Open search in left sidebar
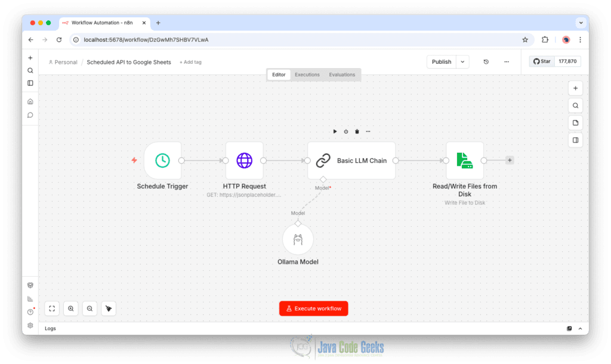Image resolution: width=611 pixels, height=364 pixels. (x=30, y=70)
